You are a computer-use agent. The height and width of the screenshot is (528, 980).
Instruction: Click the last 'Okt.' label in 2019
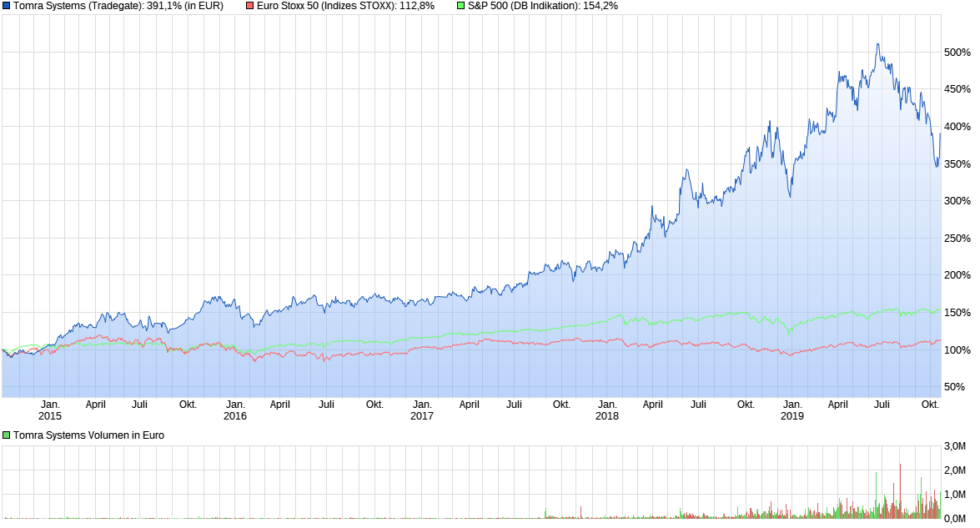[931, 405]
